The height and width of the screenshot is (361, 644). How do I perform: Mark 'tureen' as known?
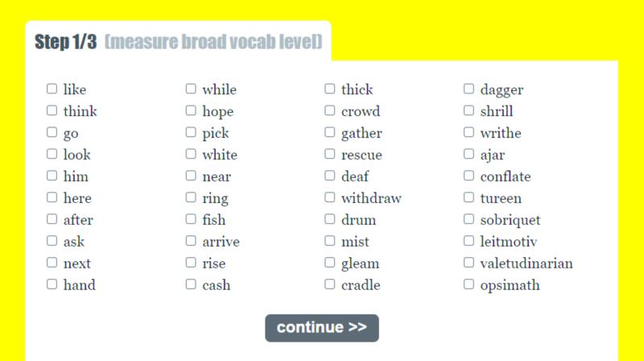pyautogui.click(x=469, y=197)
